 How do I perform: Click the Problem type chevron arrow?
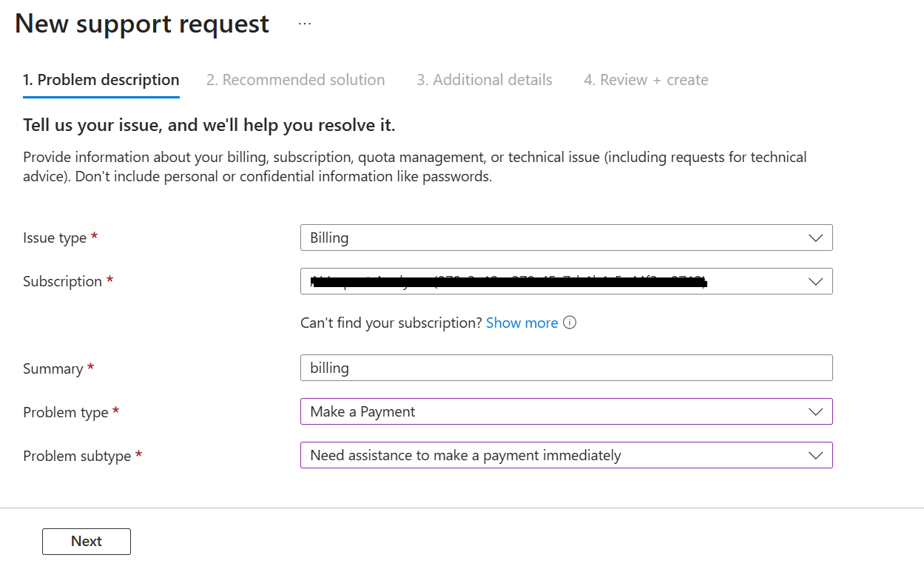point(815,412)
